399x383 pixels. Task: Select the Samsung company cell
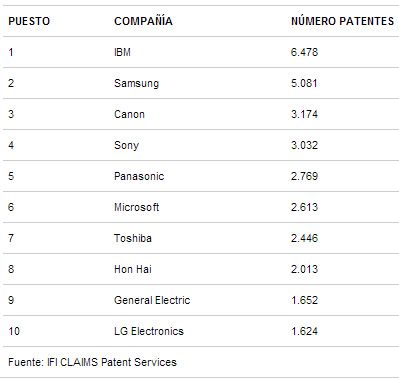[136, 83]
